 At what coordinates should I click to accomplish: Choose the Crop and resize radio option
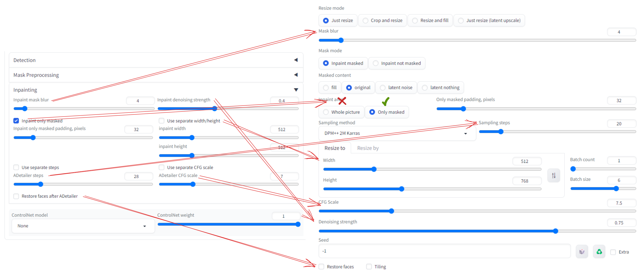click(x=365, y=21)
